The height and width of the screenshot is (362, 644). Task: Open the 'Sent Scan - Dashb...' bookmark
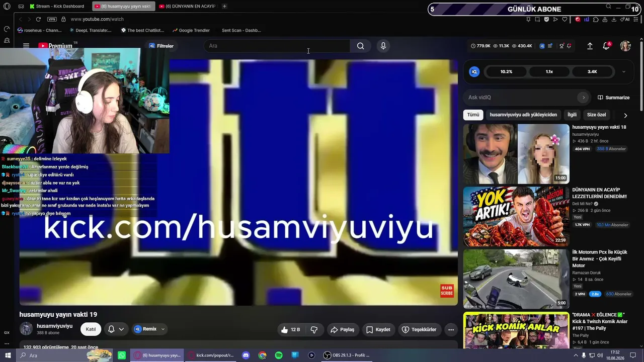tap(242, 30)
